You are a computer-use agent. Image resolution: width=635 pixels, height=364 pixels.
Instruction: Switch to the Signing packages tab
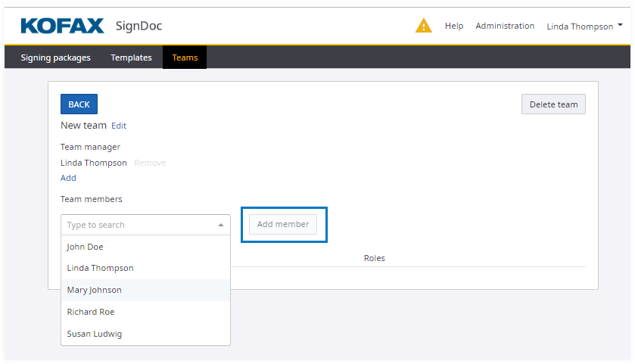tap(55, 58)
